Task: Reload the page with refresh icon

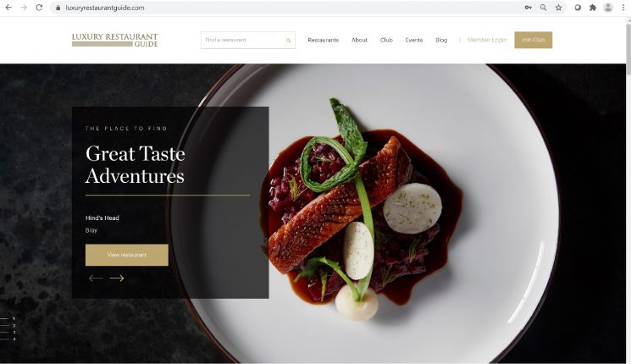Action: (x=39, y=8)
